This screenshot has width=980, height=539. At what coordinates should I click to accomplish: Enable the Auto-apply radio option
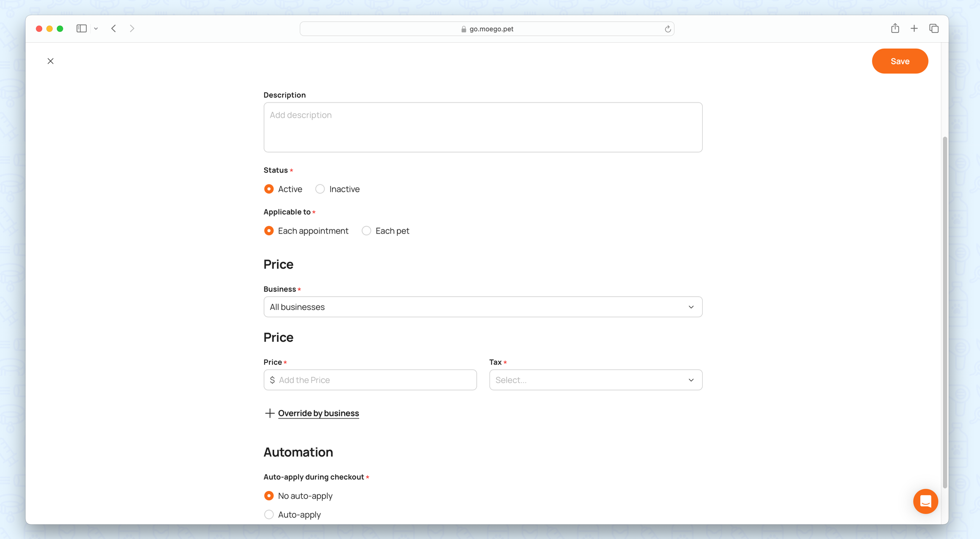tap(269, 514)
